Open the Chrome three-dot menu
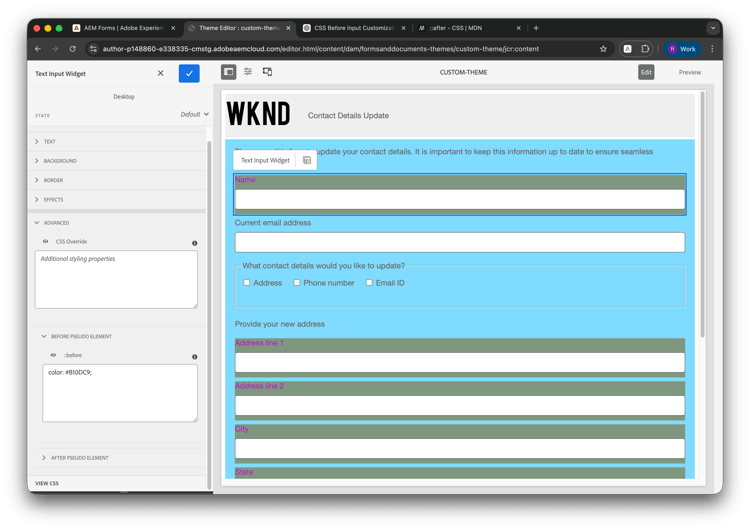The height and width of the screenshot is (530, 750). click(x=712, y=49)
